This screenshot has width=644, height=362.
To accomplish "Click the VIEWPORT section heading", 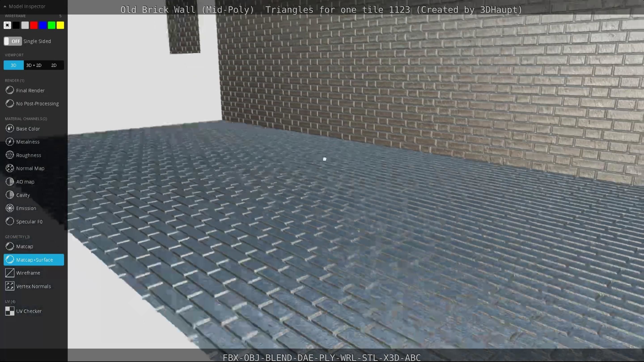I will coord(14,55).
